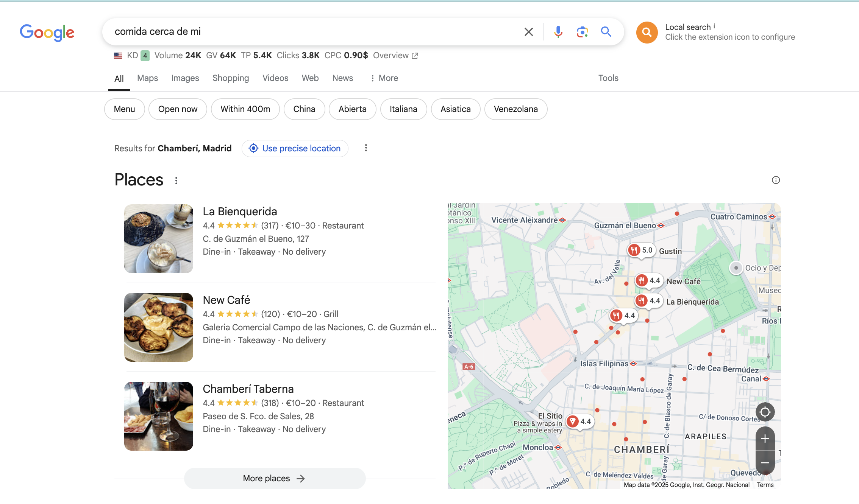
Task: Toggle the Abierta filter chip
Action: click(x=353, y=109)
